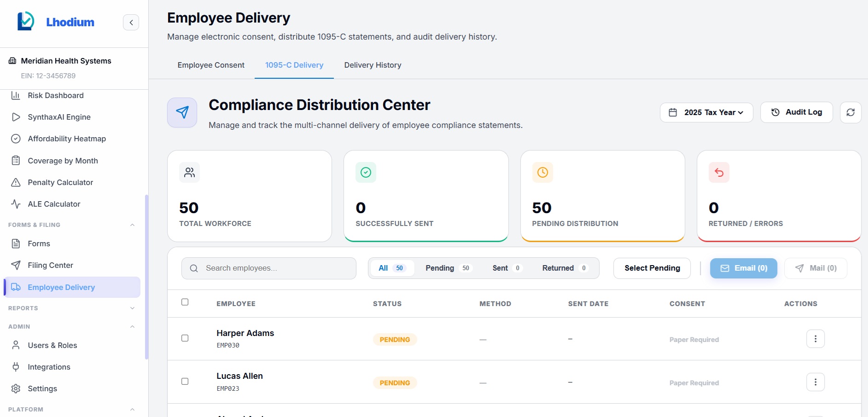Image resolution: width=868 pixels, height=417 pixels.
Task: Filter the list by Returned status
Action: [x=565, y=268]
